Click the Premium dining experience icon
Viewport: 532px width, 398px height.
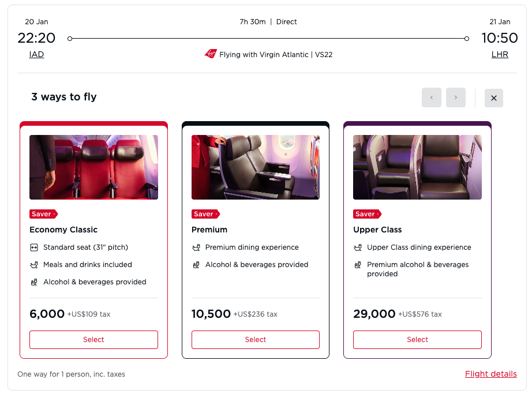coord(195,246)
